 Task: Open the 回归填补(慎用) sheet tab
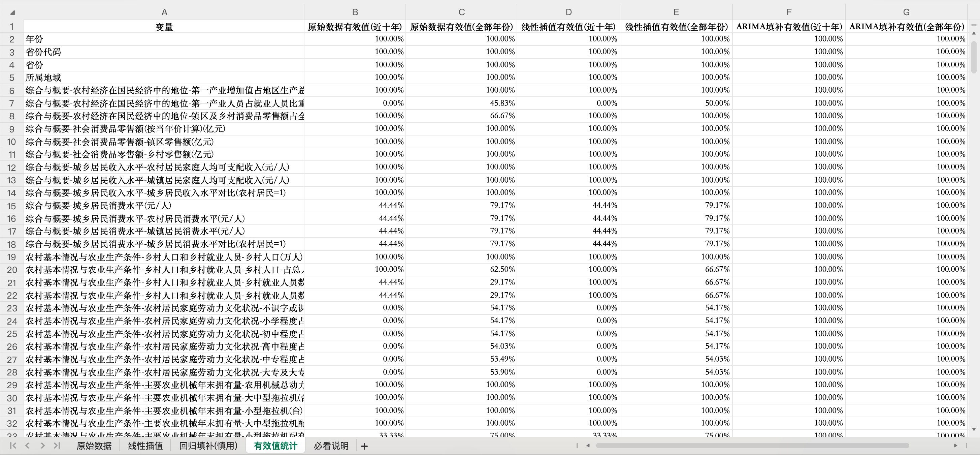208,446
